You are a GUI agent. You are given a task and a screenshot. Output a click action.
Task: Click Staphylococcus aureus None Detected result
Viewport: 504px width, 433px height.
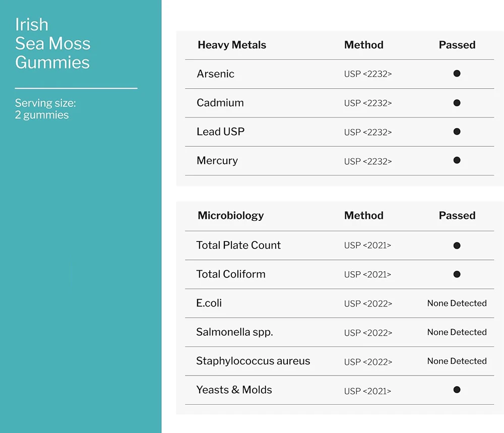[x=457, y=361]
